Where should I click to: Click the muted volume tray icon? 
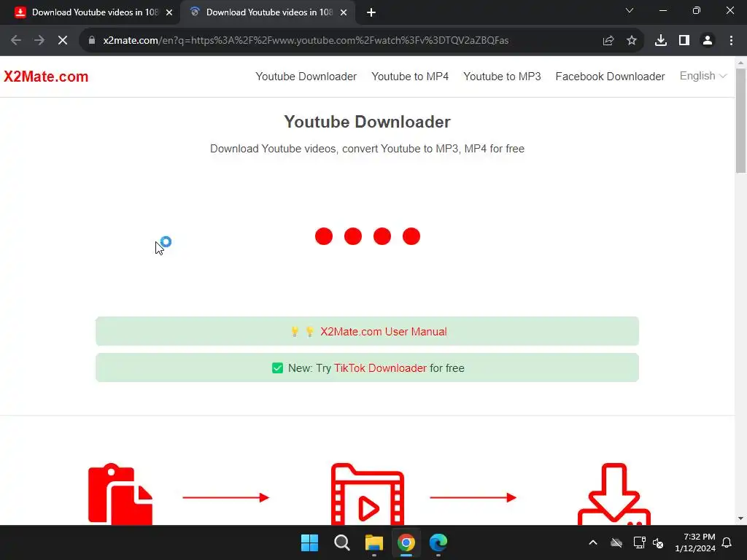click(659, 542)
